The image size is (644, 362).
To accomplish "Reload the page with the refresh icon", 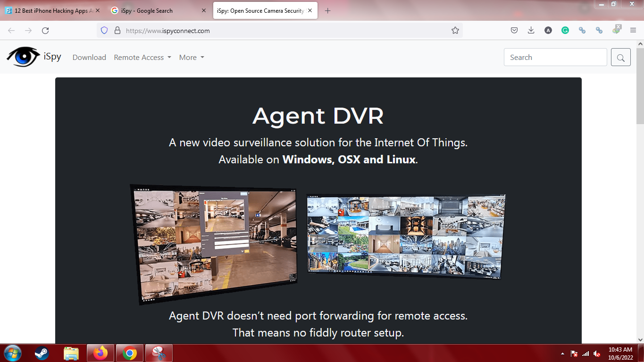I will point(45,31).
